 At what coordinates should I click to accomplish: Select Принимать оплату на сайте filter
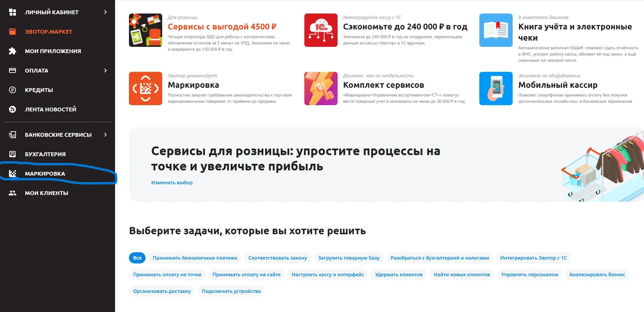[x=246, y=275]
